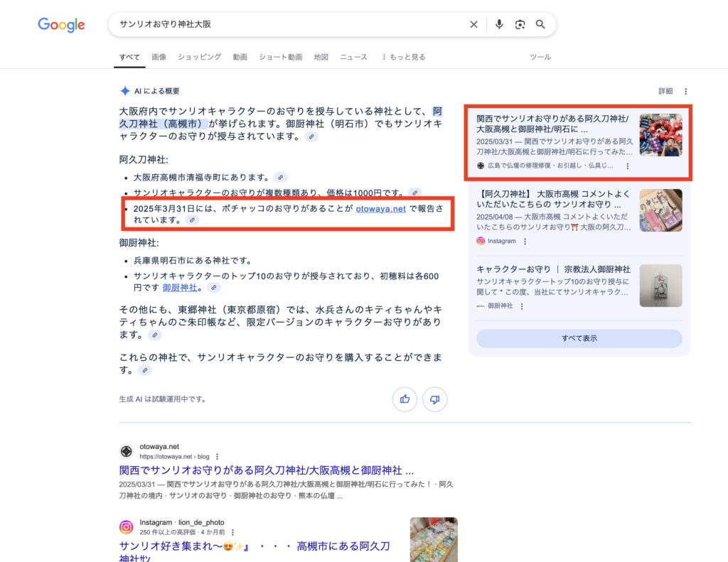Click the URL https://otowaya.net › blog
The height and width of the screenshot is (562, 728).
175,457
